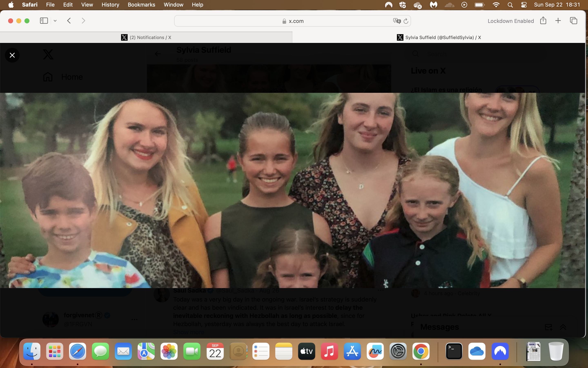Viewport: 588px width, 368px height.
Task: Open the Safari menu
Action: (x=30, y=5)
